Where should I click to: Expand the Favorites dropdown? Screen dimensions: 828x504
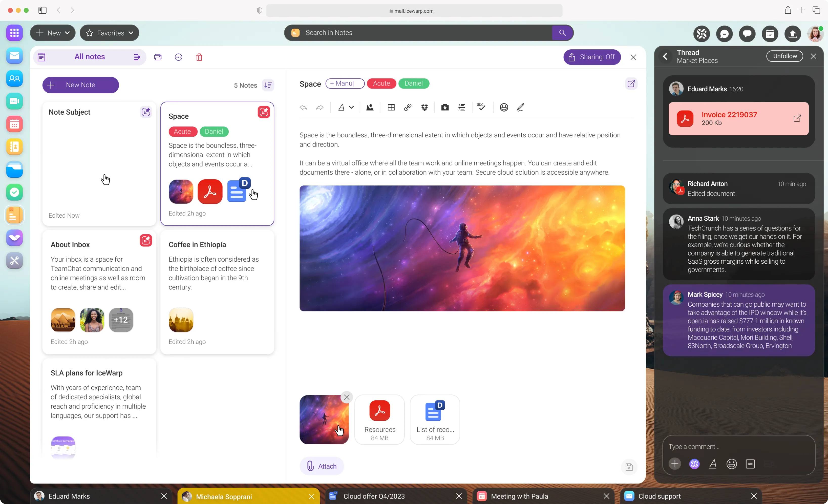(110, 33)
